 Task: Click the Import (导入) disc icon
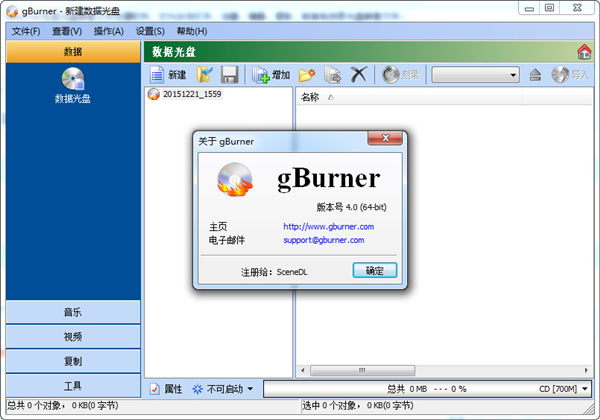click(x=560, y=75)
